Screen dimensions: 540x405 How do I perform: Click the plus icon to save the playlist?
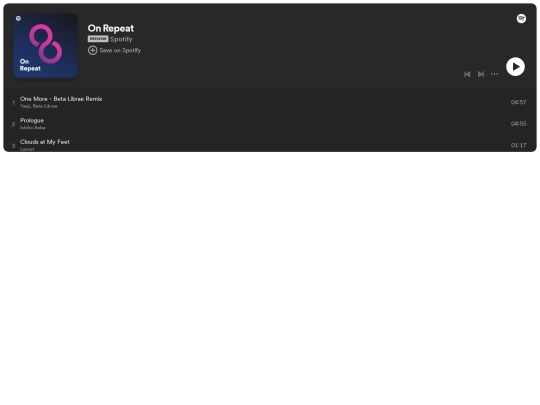click(x=92, y=50)
